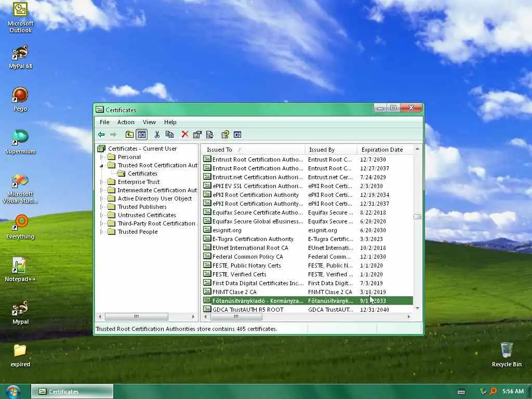Select Entrust.net Certification Authority certificate row
This screenshot has height=399, width=532.
[x=308, y=177]
